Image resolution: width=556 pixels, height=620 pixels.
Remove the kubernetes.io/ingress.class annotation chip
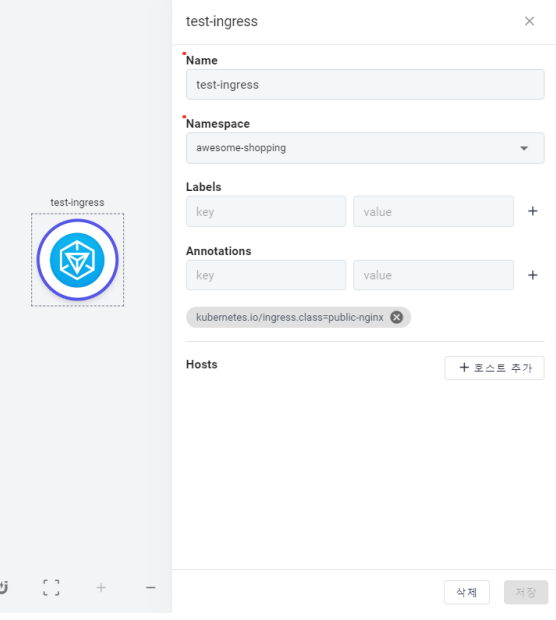(397, 317)
